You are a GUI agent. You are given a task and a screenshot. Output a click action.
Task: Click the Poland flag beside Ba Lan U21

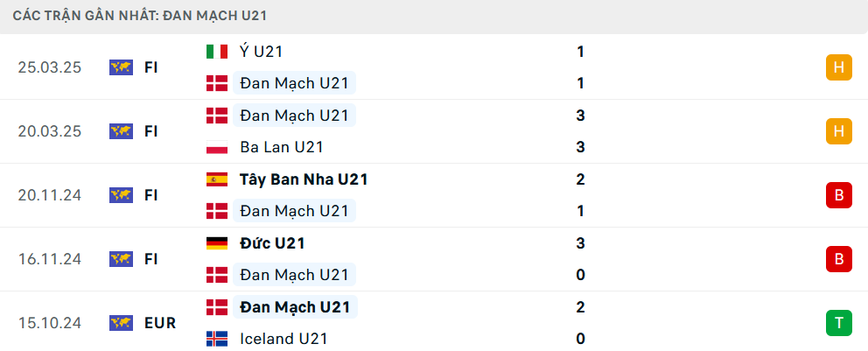pyautogui.click(x=217, y=147)
